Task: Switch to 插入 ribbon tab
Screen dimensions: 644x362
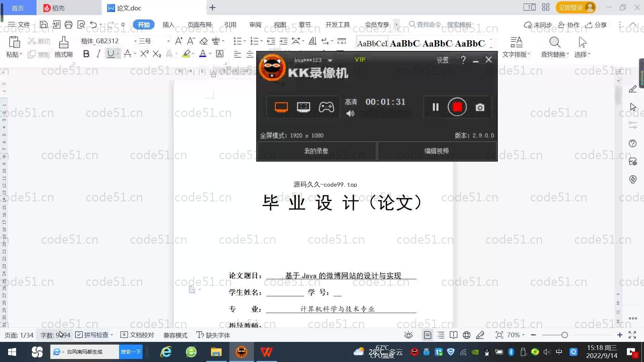Action: coord(168,24)
